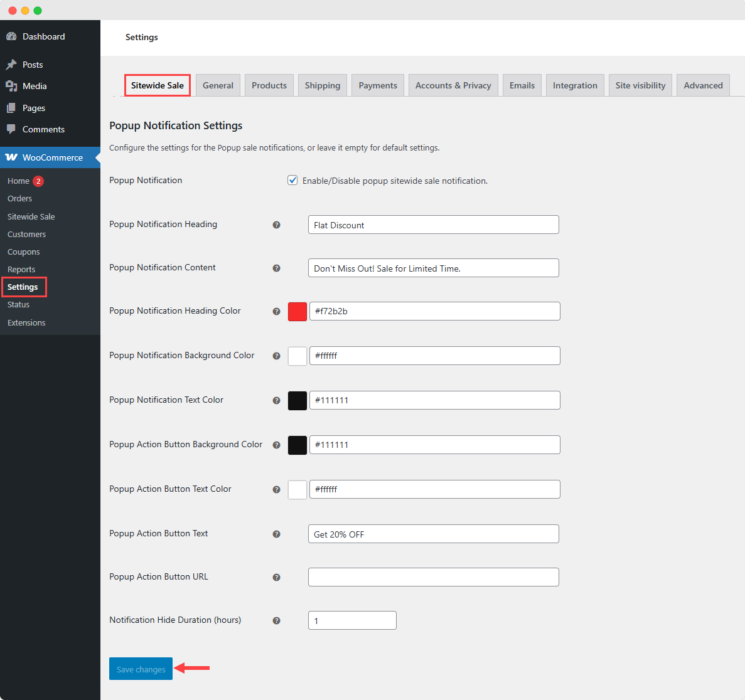The height and width of the screenshot is (700, 745).
Task: Open the Action Button Background Color swatch
Action: click(297, 445)
